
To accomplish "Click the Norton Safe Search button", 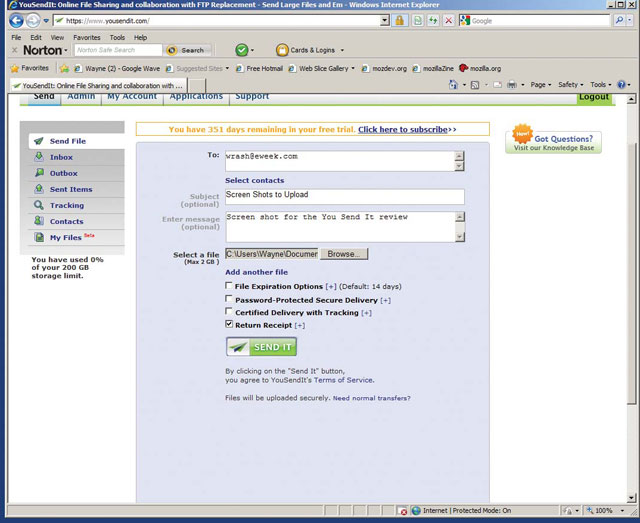I will click(x=188, y=50).
